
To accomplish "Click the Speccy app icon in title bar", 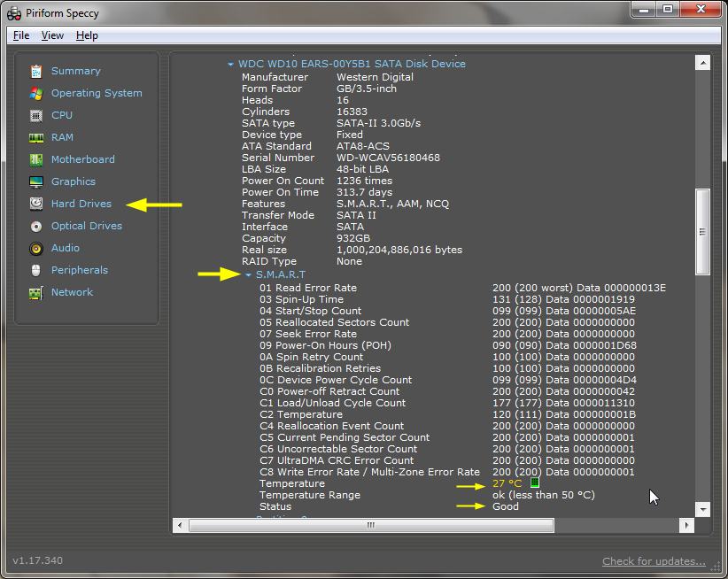I will point(14,13).
